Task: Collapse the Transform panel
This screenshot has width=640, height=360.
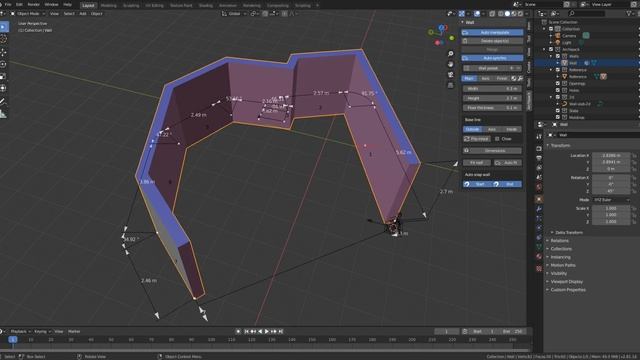Action: click(x=559, y=145)
